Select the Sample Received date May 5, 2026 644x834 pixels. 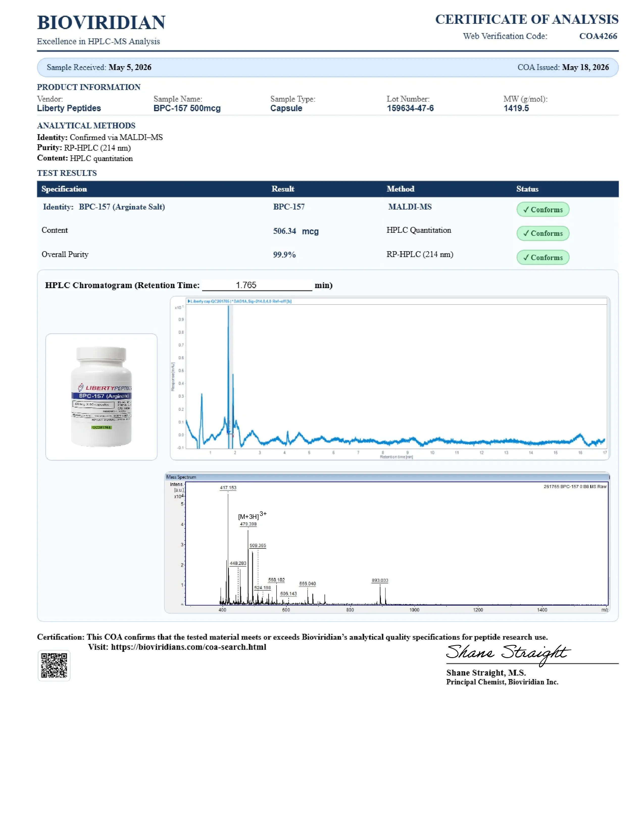[130, 67]
